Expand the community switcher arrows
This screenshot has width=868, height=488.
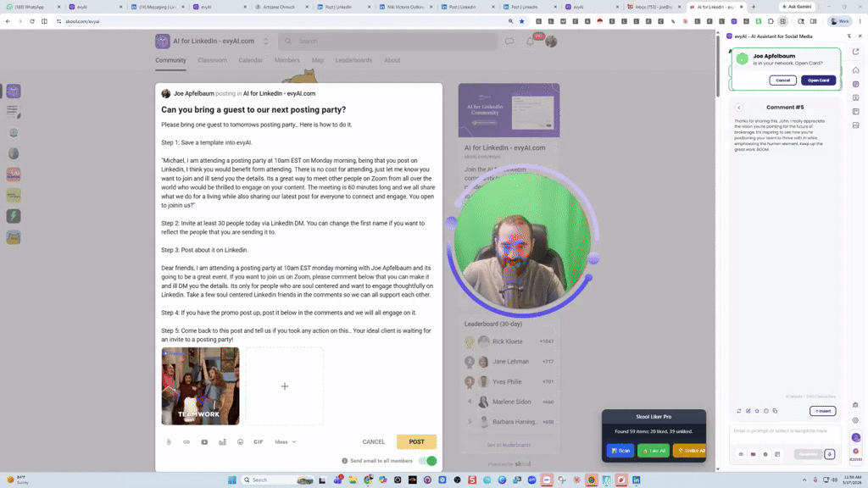[265, 42]
